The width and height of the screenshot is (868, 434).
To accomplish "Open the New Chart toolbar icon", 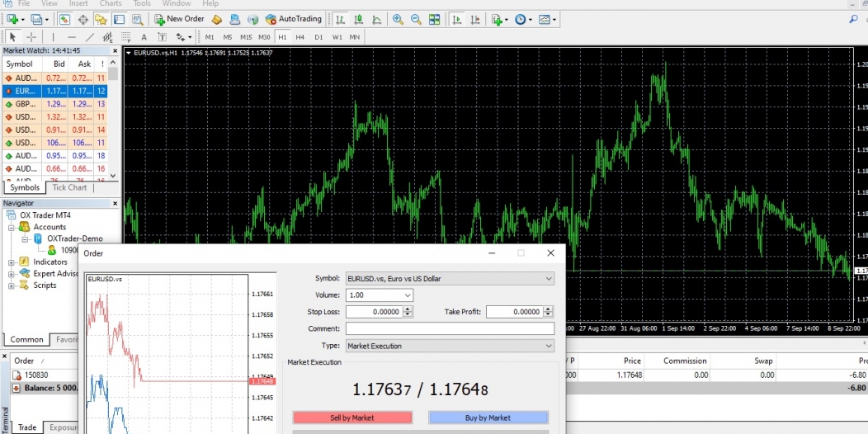I will coord(12,19).
